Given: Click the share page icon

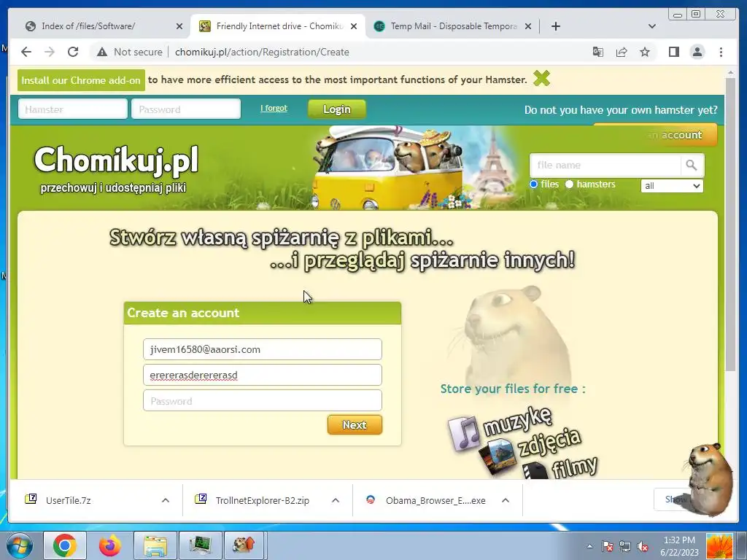Looking at the screenshot, I should (622, 52).
